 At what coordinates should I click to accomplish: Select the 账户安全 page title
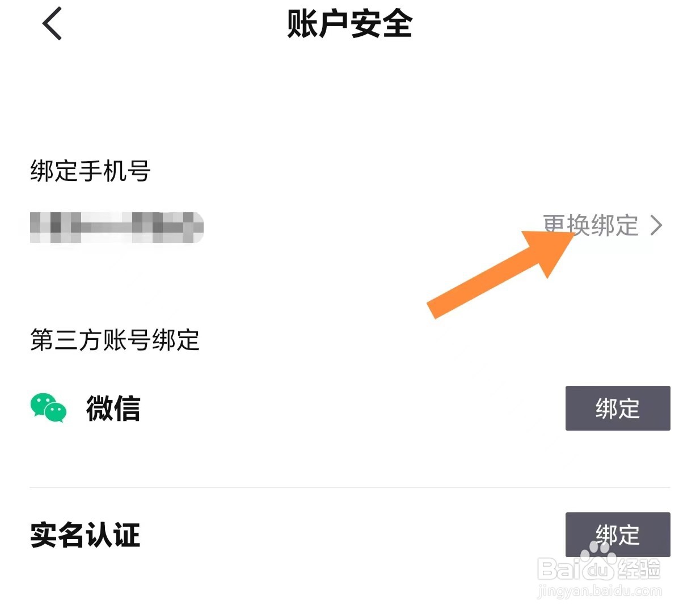[x=349, y=24]
